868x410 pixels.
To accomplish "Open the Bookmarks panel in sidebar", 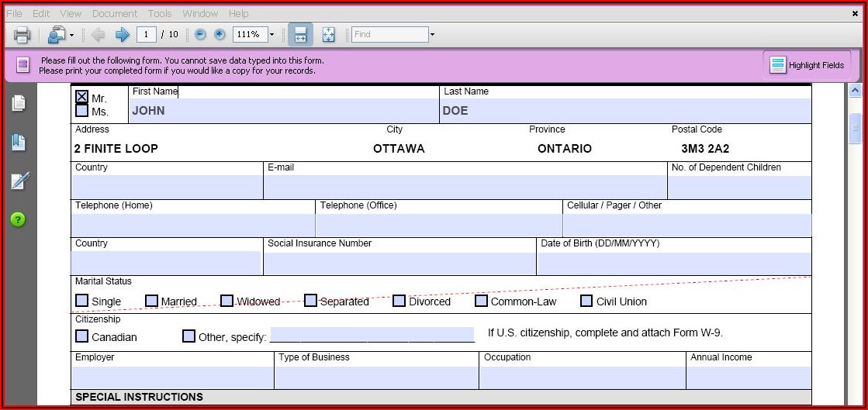I will (19, 143).
